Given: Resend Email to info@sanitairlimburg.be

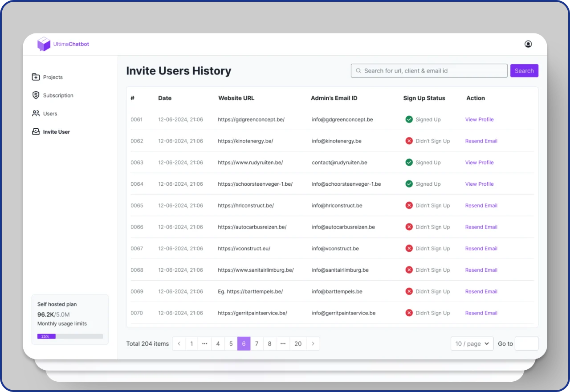Looking at the screenshot, I should point(481,270).
